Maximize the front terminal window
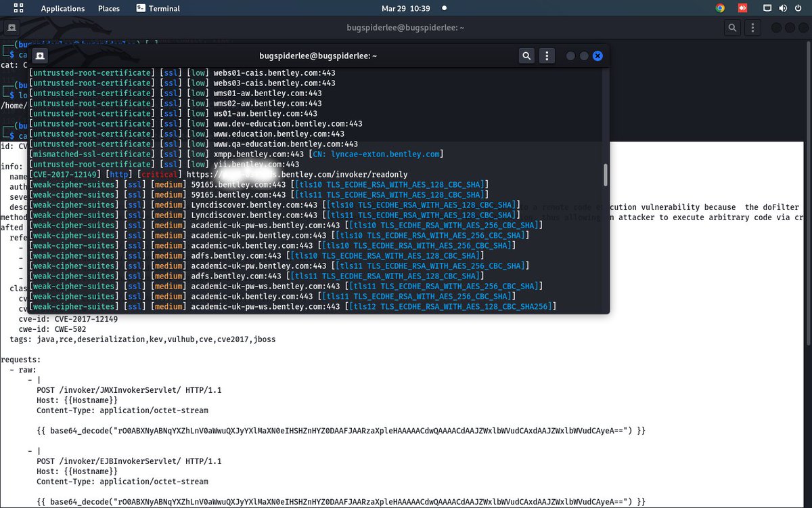Viewport: 812px width, 508px height. point(584,56)
